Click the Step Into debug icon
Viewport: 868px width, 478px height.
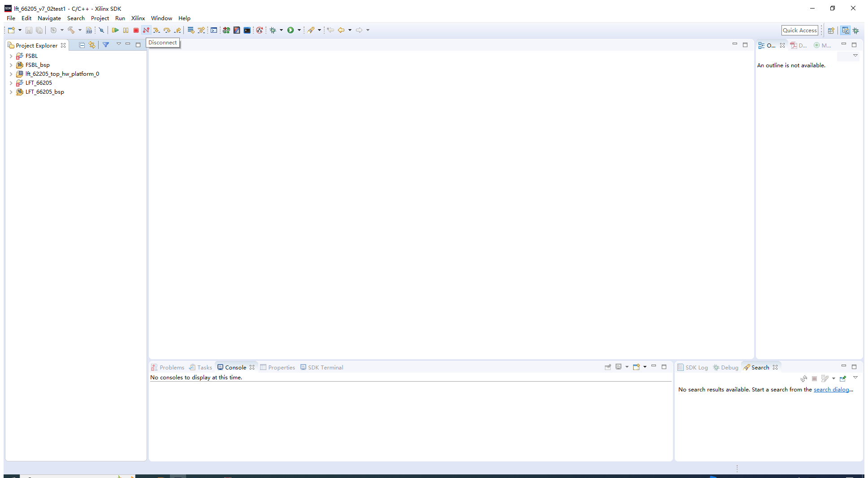156,30
